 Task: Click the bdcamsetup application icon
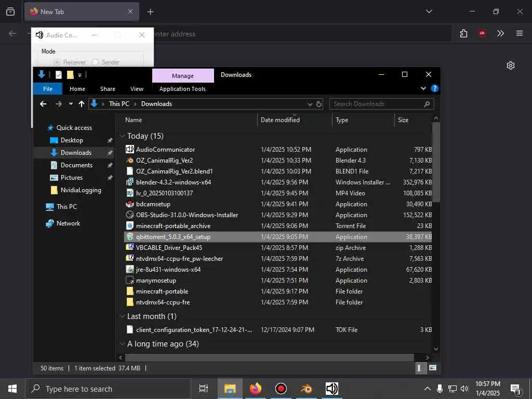click(129, 204)
